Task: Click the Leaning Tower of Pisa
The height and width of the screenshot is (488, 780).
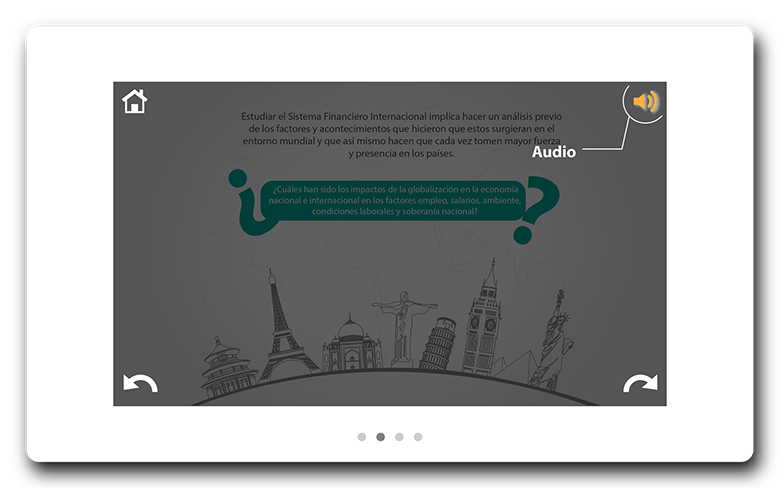Action: coord(437,345)
